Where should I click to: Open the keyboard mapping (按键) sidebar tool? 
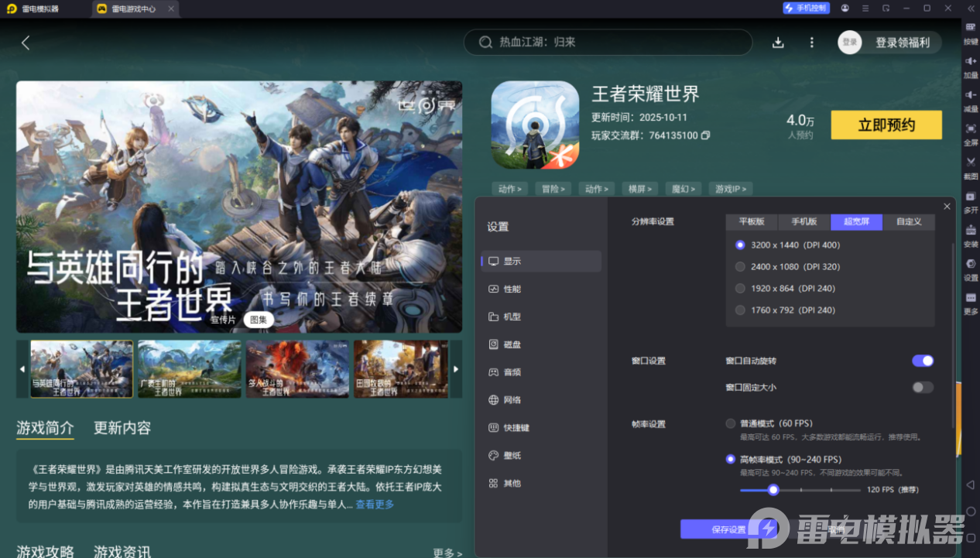click(970, 33)
